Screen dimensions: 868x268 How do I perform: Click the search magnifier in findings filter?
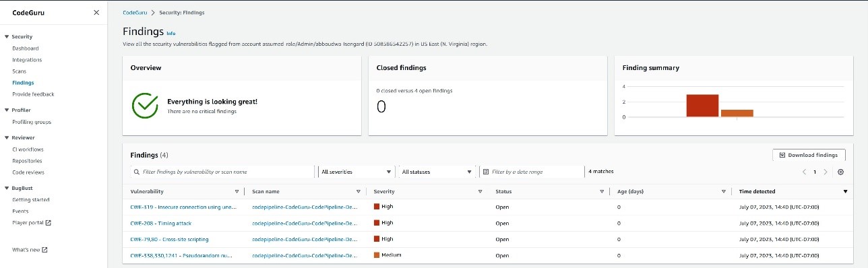[137, 172]
